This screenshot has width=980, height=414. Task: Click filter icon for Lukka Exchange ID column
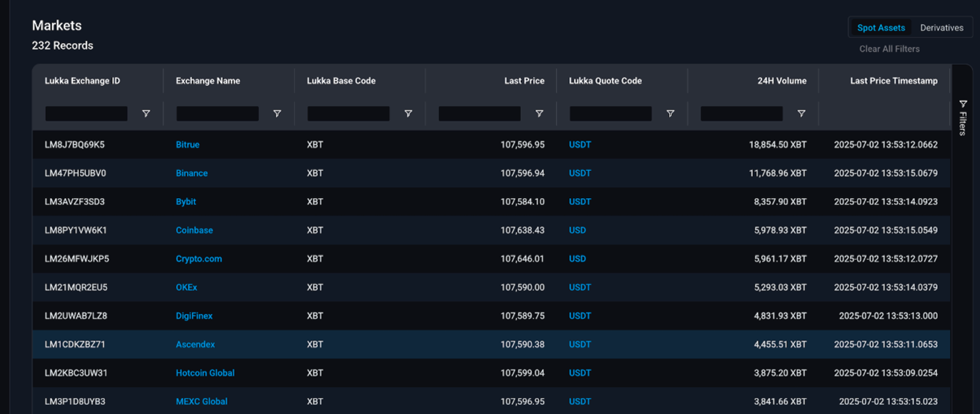click(146, 114)
